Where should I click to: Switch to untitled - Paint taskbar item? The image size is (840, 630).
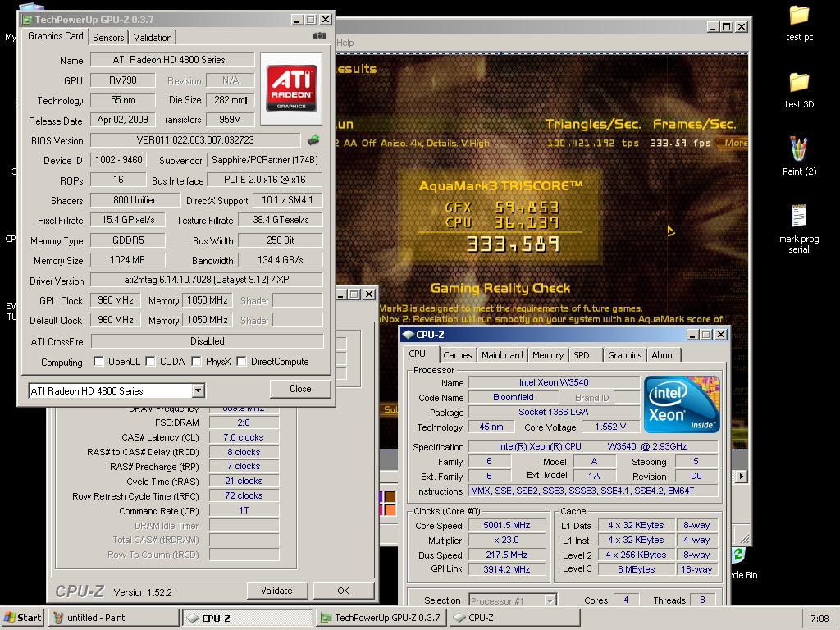click(113, 618)
